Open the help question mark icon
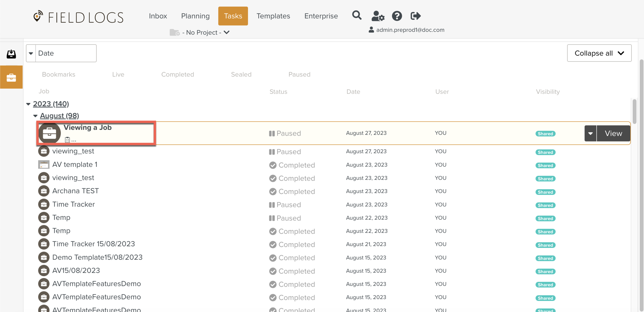The height and width of the screenshot is (312, 644). pyautogui.click(x=397, y=16)
